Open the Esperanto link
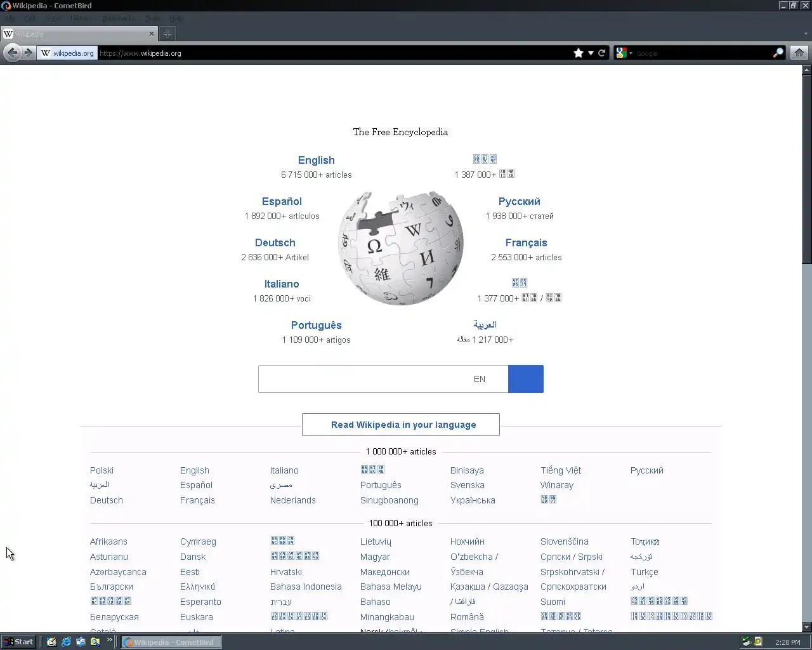The height and width of the screenshot is (650, 812). click(x=200, y=602)
